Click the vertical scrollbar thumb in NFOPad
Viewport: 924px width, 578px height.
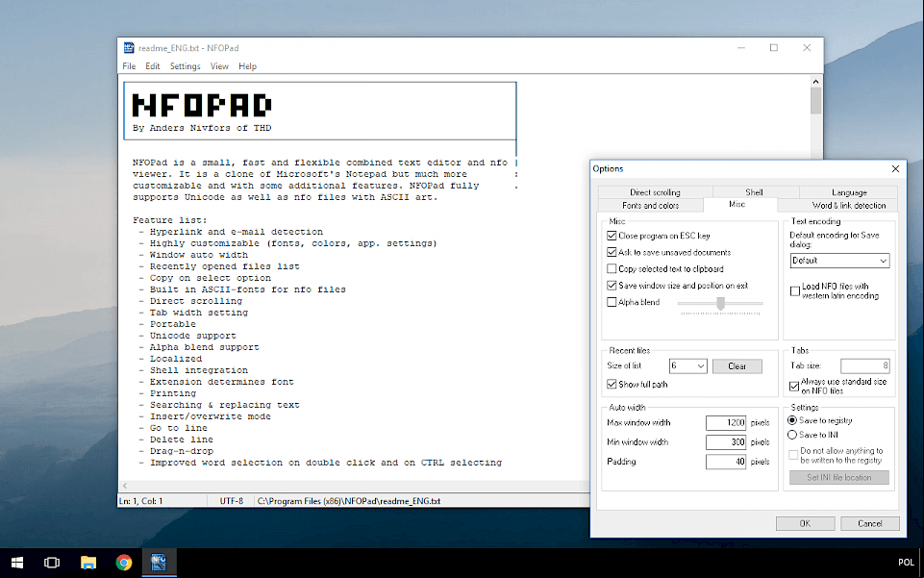click(x=815, y=101)
